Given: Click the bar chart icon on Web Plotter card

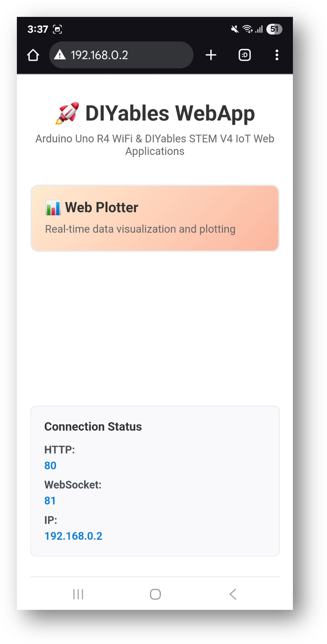Looking at the screenshot, I should pyautogui.click(x=53, y=207).
